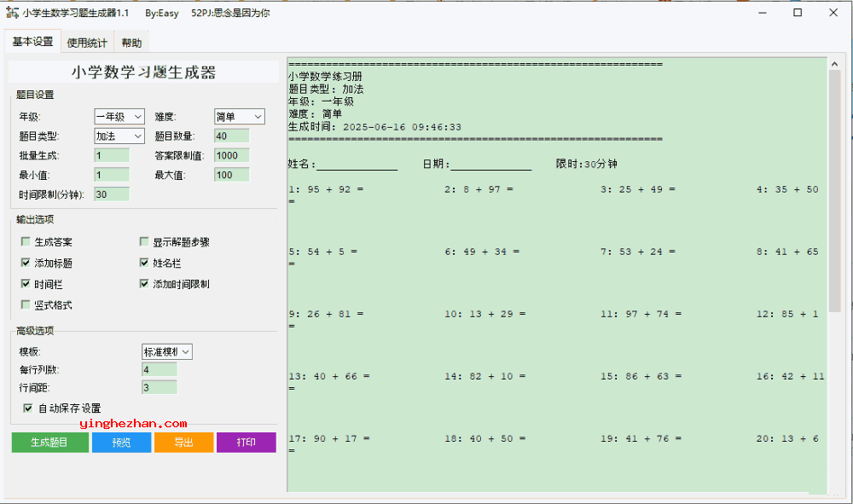This screenshot has width=853, height=504.
Task: Click the preview scrollbar up arrow
Action: pyautogui.click(x=834, y=64)
